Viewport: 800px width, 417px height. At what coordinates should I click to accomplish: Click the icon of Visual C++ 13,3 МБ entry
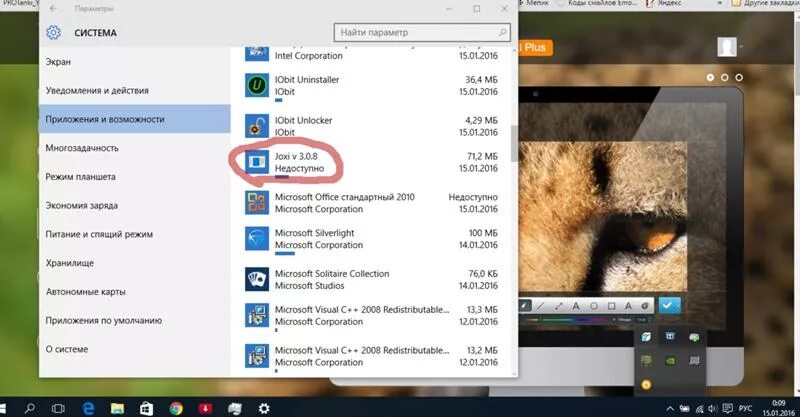point(257,315)
